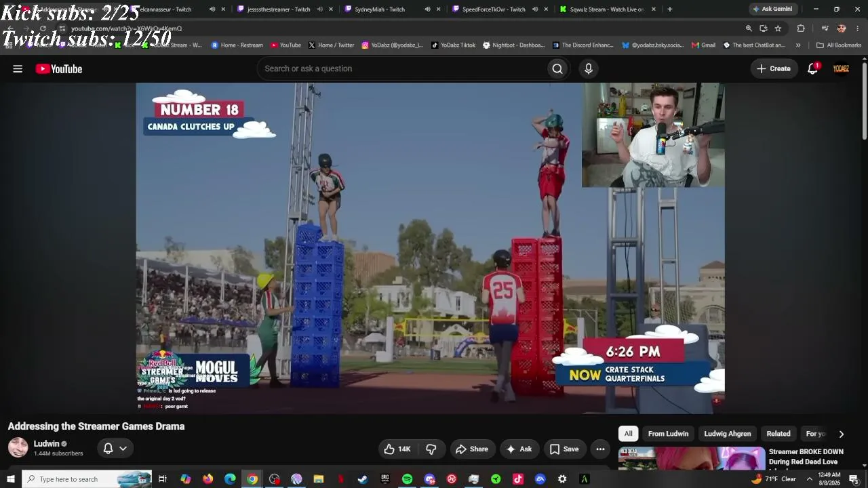Image resolution: width=868 pixels, height=488 pixels.
Task: Show hidden system tray icons
Action: [x=809, y=479]
